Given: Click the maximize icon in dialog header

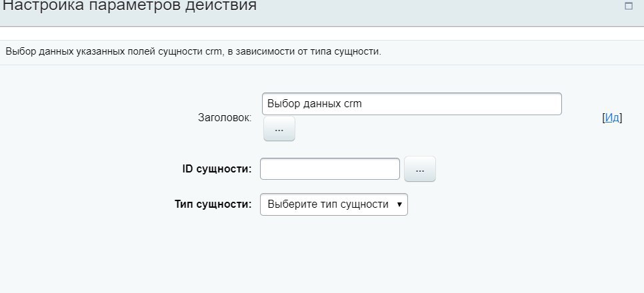Looking at the screenshot, I should pyautogui.click(x=628, y=6).
